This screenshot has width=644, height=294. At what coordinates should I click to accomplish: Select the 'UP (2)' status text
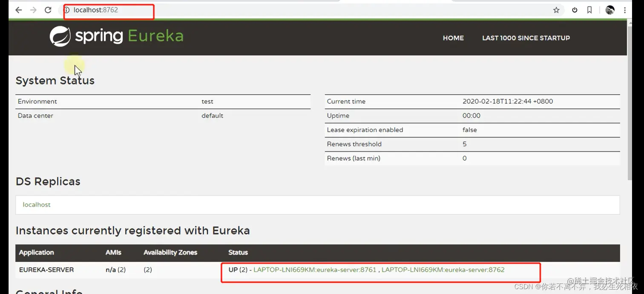pos(238,270)
